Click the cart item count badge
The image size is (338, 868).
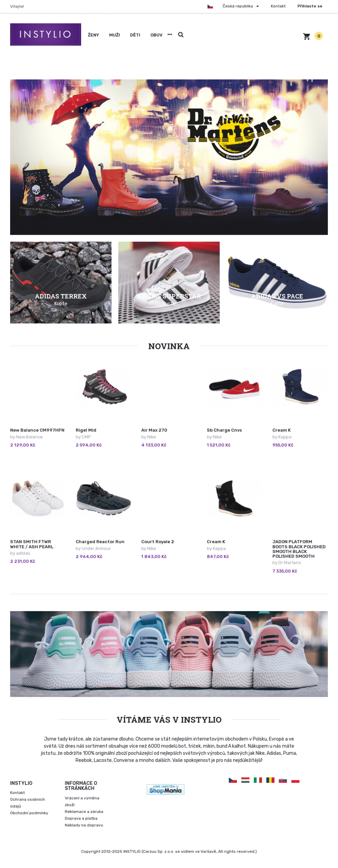319,36
